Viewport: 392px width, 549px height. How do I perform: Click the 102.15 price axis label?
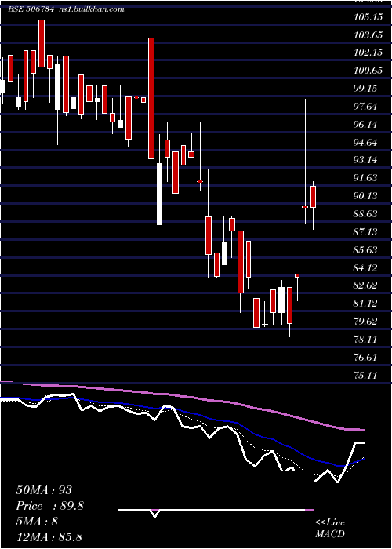point(368,53)
